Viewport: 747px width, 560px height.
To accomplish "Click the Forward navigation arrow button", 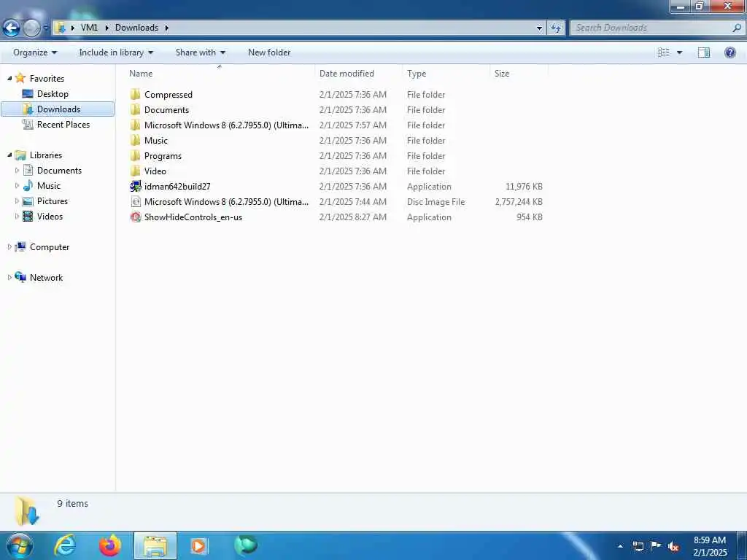I will [x=31, y=28].
